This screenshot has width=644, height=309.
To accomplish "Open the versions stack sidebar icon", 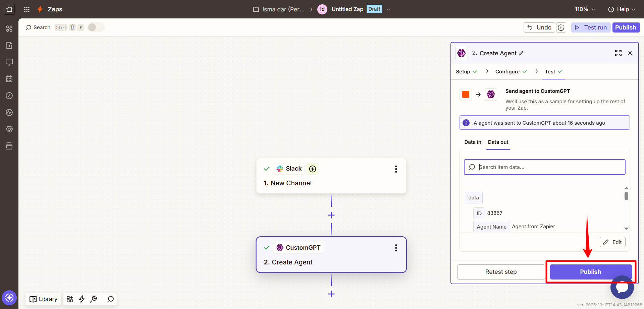I will pyautogui.click(x=9, y=146).
